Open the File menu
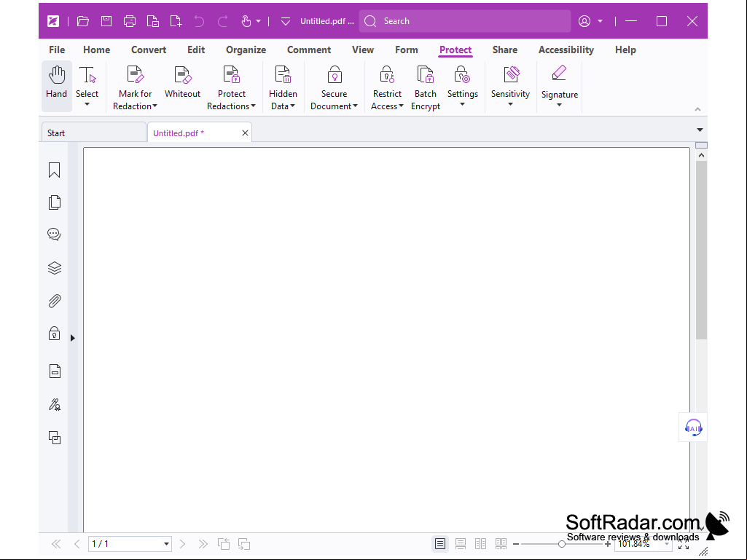 (57, 50)
